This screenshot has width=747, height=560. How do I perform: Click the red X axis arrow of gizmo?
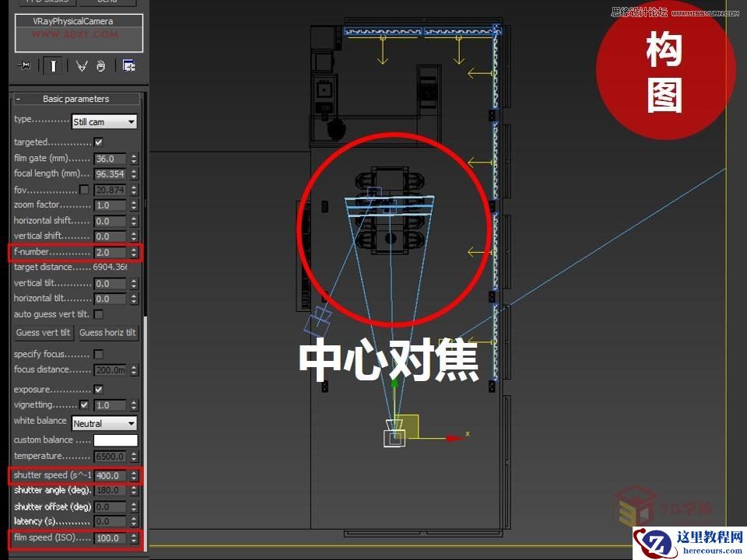(455, 438)
